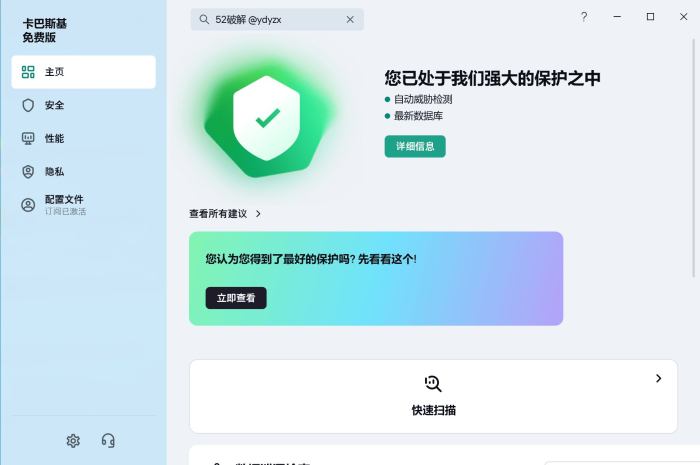The image size is (700, 465).
Task: Click the vertical scrollbar on the right
Action: click(694, 158)
